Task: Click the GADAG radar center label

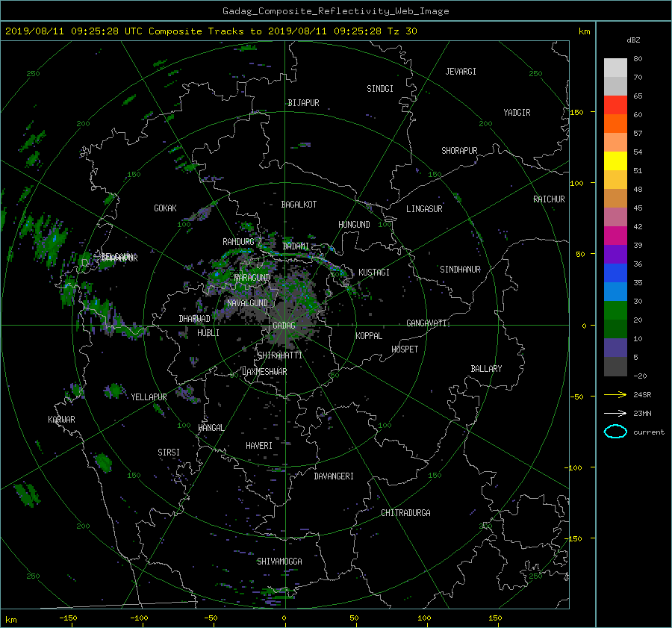Action: (284, 326)
